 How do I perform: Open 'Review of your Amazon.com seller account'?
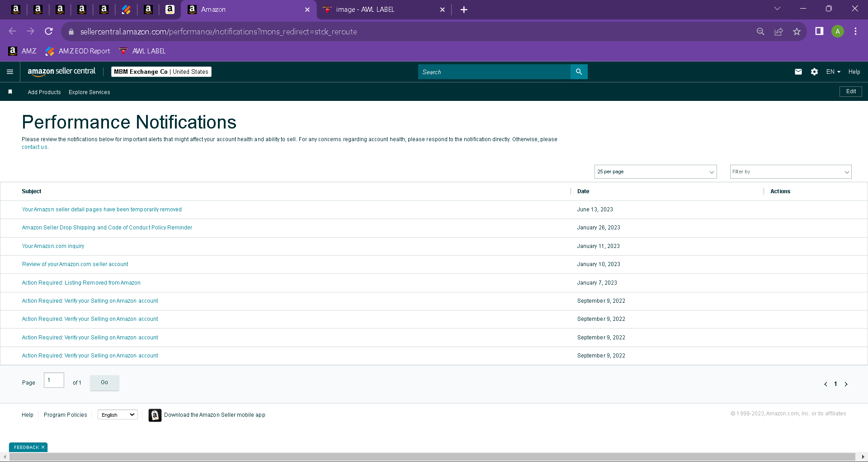[x=75, y=264]
